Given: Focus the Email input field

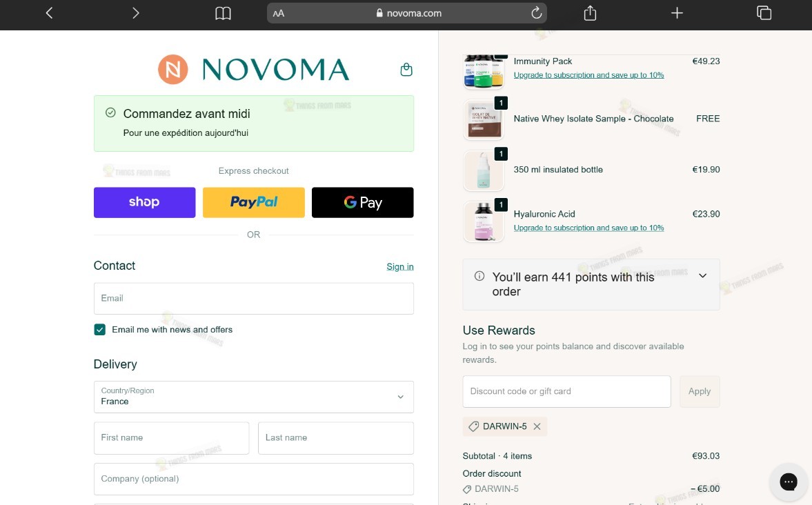Looking at the screenshot, I should point(254,298).
